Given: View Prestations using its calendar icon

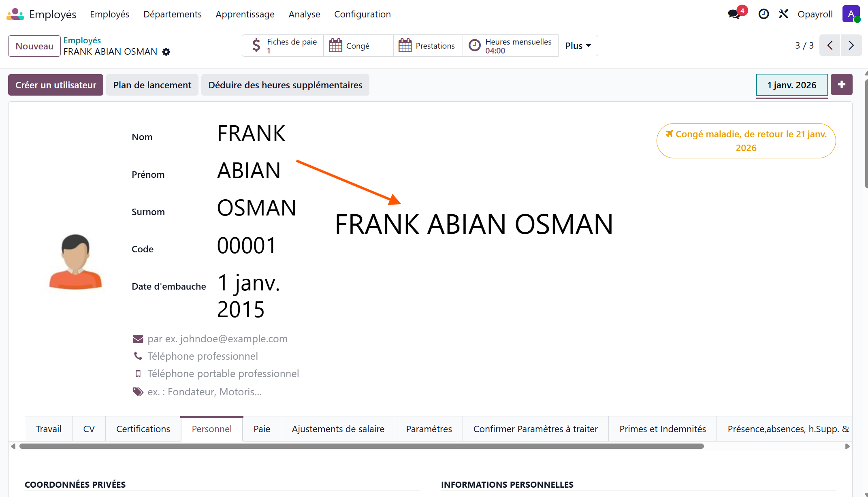Looking at the screenshot, I should pos(405,45).
